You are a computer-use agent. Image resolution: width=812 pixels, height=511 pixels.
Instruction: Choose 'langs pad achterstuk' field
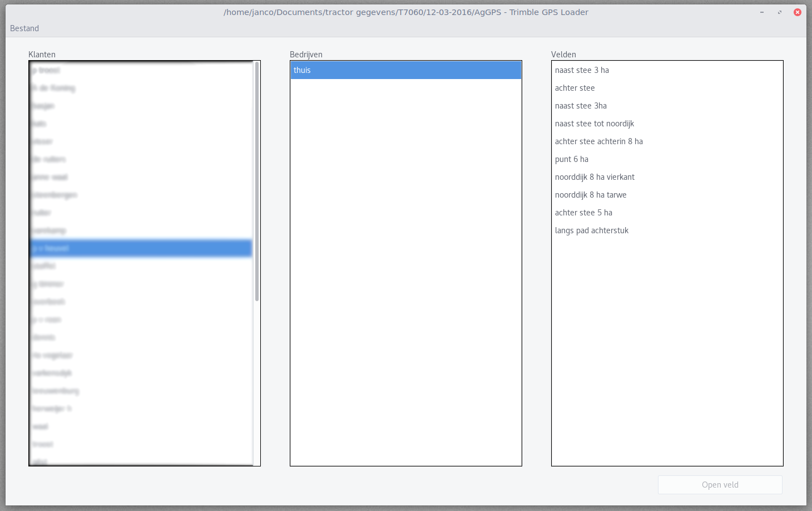point(591,230)
